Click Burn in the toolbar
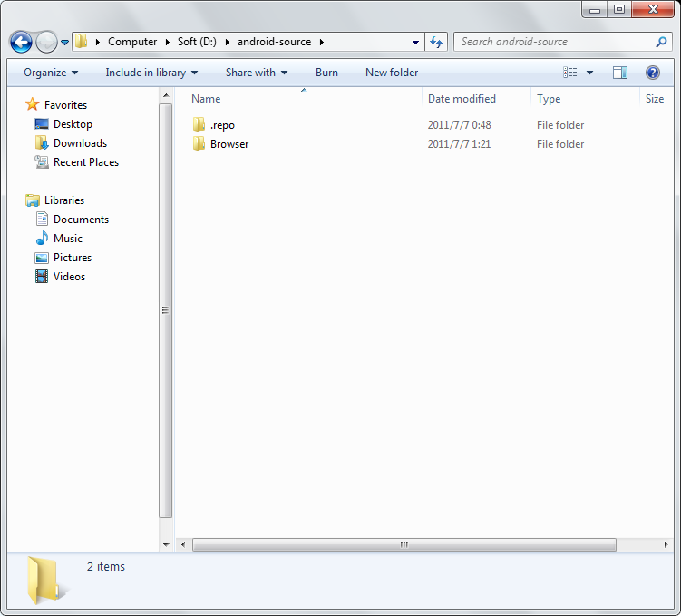 click(x=326, y=73)
